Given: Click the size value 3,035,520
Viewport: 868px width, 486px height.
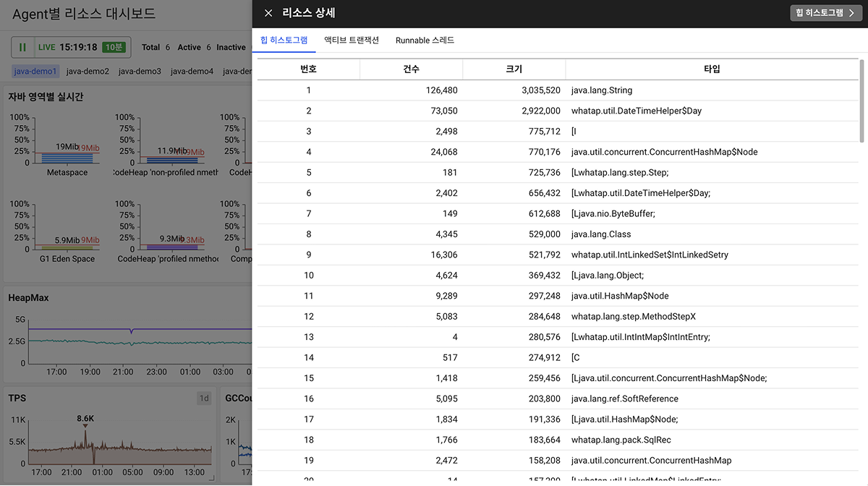Looking at the screenshot, I should coord(541,90).
